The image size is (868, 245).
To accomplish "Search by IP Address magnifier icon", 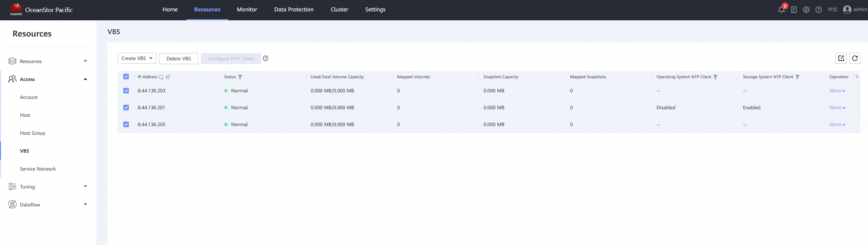I will point(161,77).
